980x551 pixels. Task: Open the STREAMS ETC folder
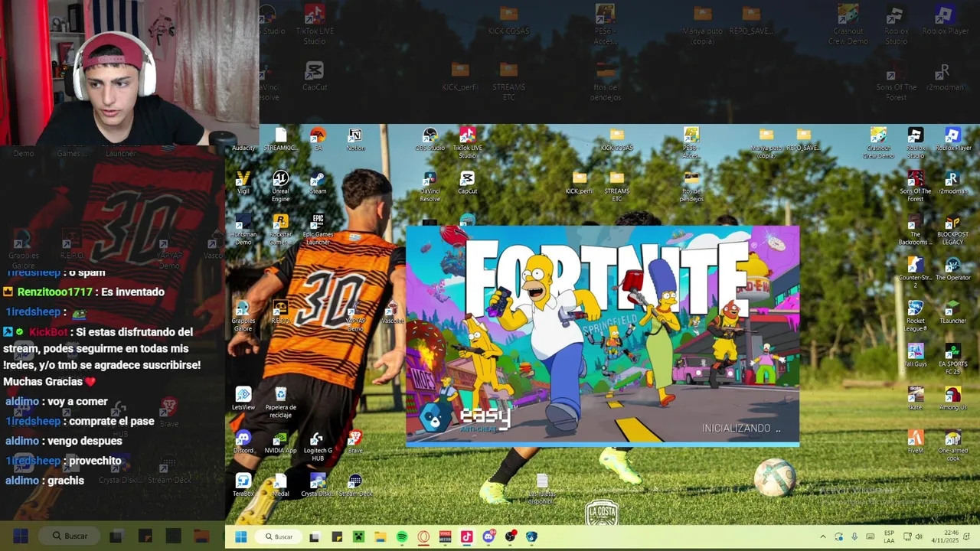(x=617, y=186)
